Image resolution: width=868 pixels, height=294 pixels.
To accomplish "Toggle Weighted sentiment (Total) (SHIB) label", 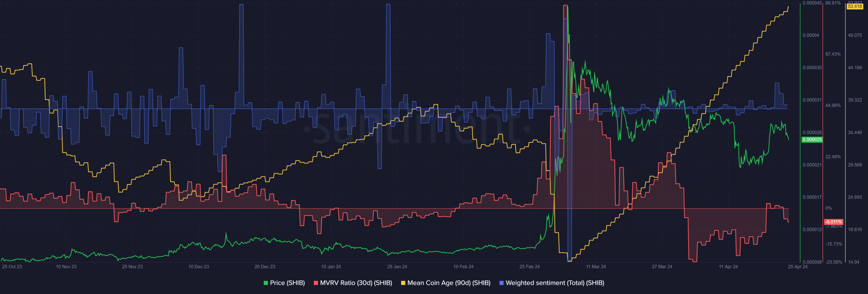I will (x=555, y=283).
